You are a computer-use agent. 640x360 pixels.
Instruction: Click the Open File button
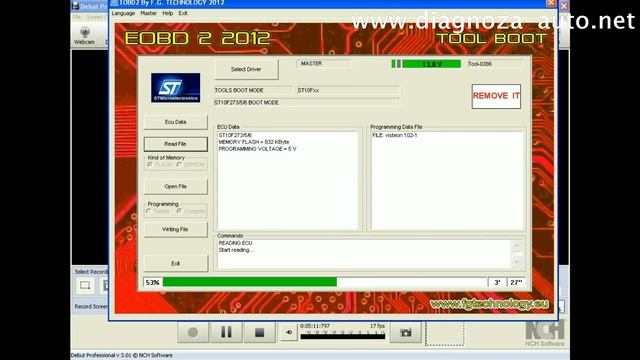pyautogui.click(x=176, y=187)
